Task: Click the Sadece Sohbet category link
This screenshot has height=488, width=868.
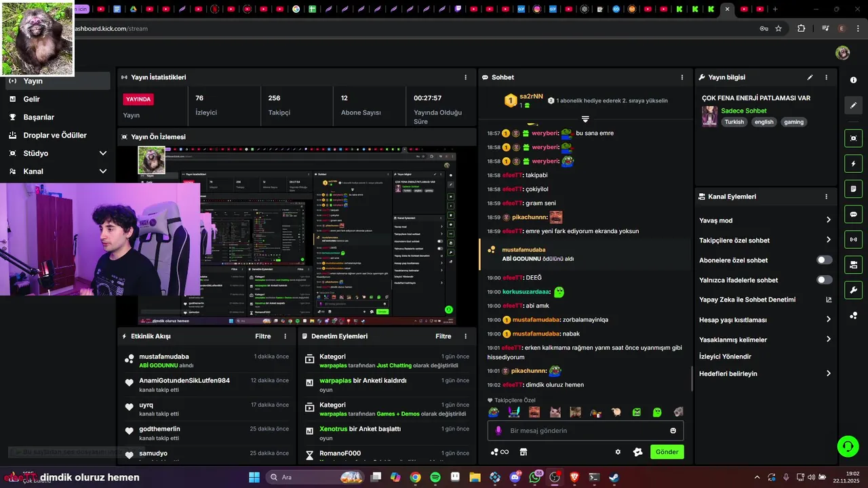Action: [x=743, y=110]
